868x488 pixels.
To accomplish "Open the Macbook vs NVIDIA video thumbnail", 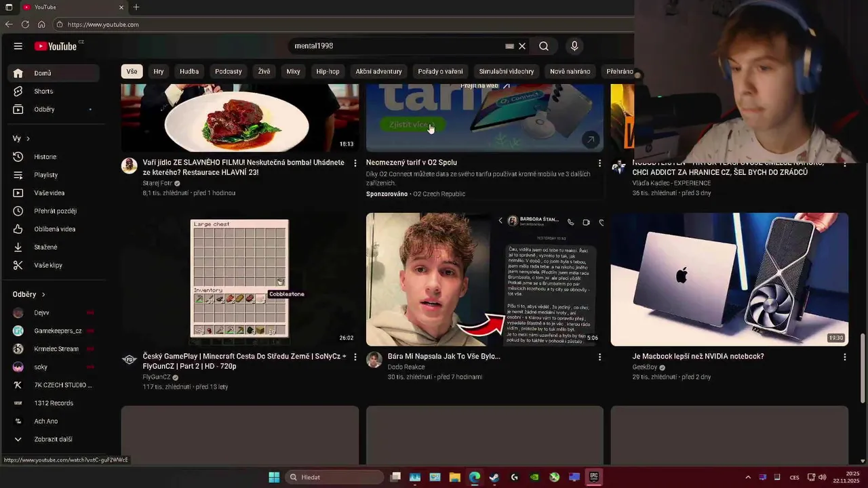I will tap(729, 279).
